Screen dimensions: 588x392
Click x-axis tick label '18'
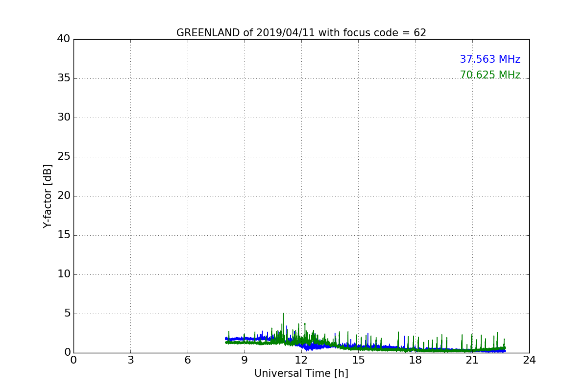pyautogui.click(x=416, y=360)
